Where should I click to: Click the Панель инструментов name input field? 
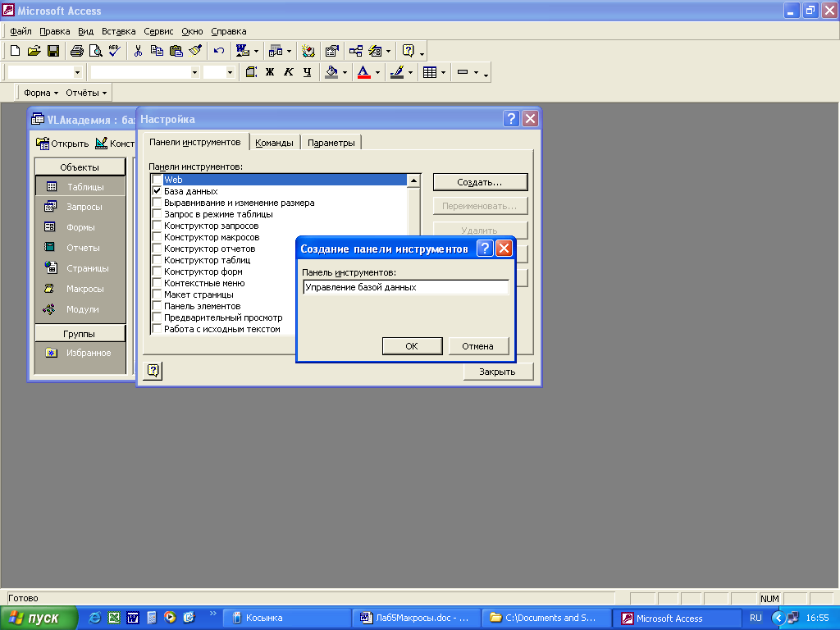pyautogui.click(x=405, y=287)
